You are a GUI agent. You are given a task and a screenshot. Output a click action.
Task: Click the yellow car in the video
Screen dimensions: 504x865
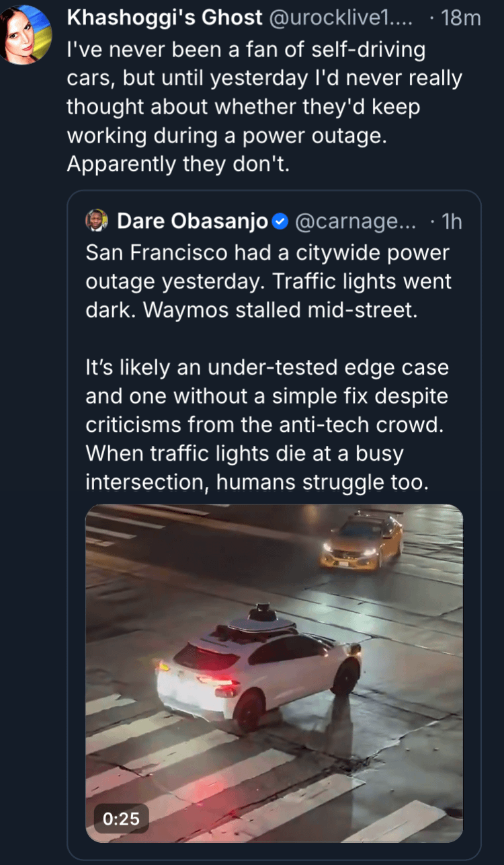coord(362,540)
